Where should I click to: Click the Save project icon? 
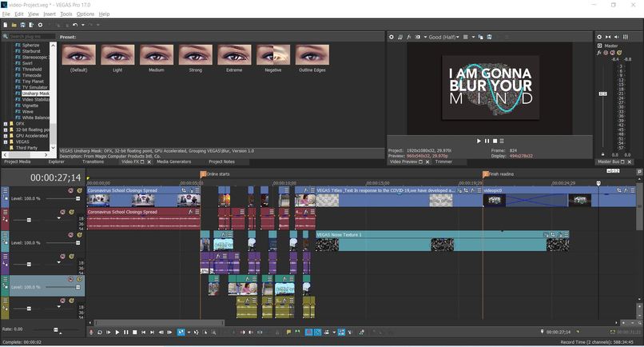click(x=22, y=25)
